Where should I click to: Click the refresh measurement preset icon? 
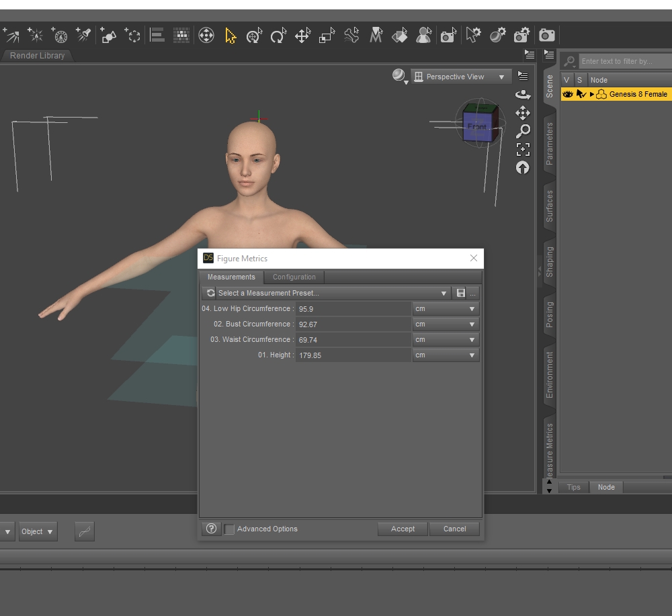[x=210, y=293]
